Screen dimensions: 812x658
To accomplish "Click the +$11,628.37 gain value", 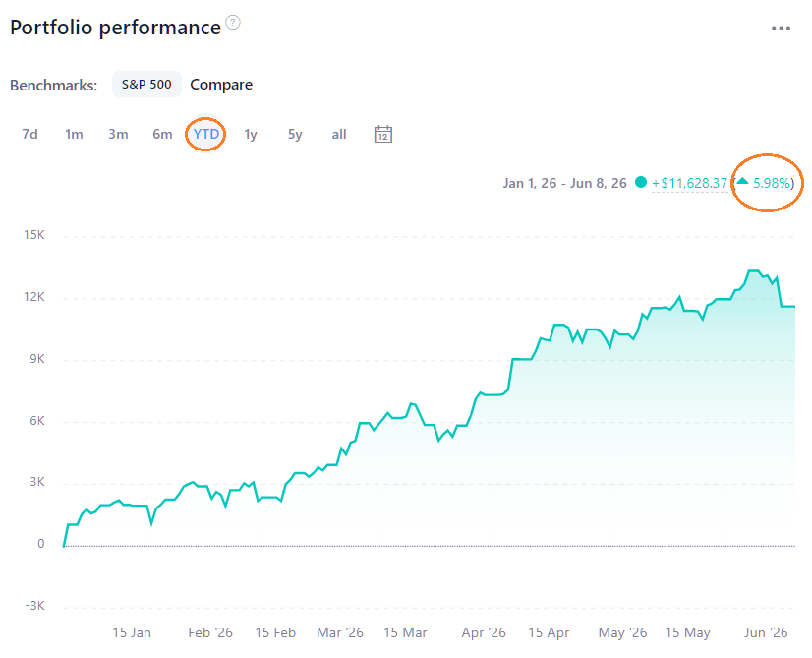I will (689, 183).
